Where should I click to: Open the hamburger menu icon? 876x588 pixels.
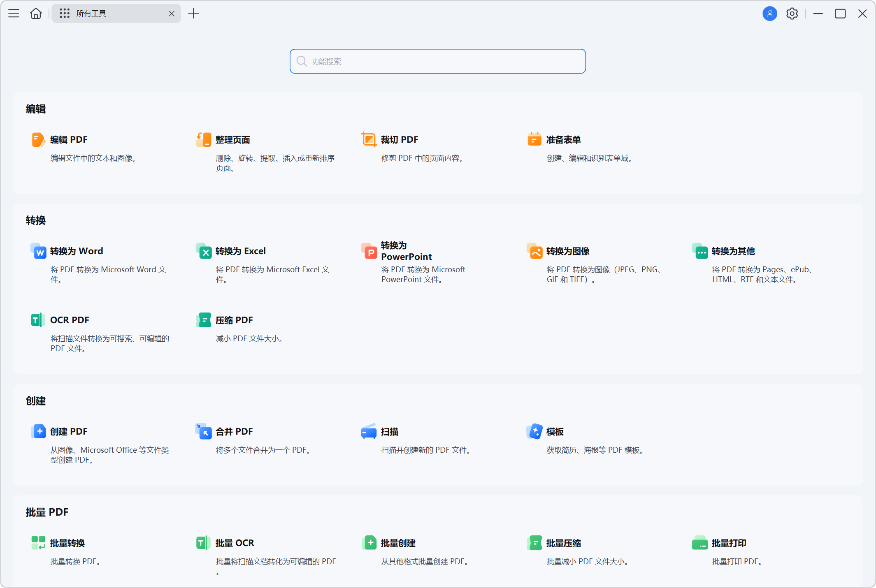(x=14, y=14)
